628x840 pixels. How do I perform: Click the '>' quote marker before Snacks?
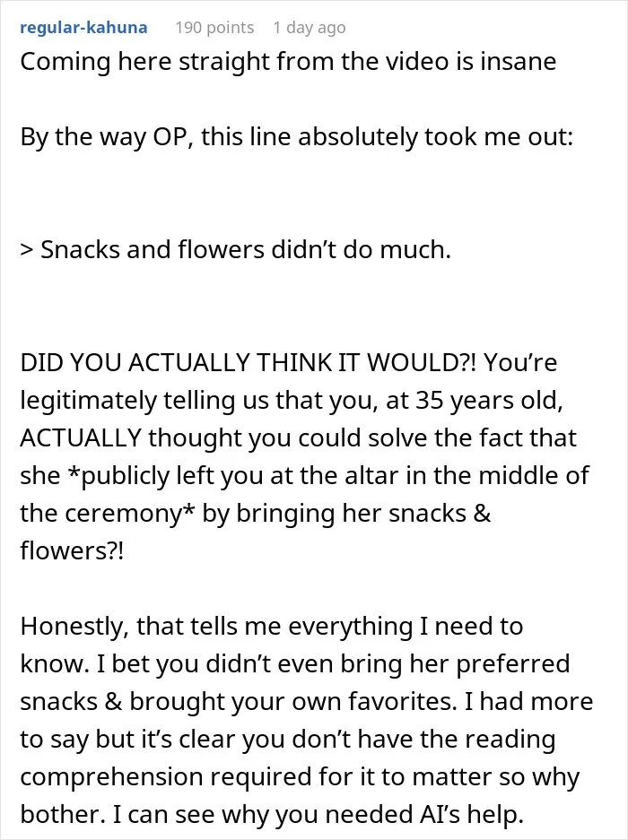pos(27,250)
